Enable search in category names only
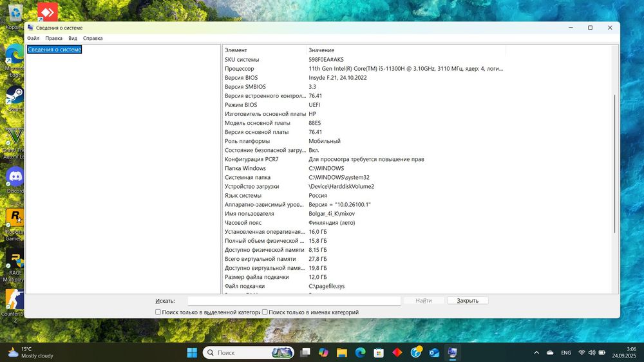This screenshot has height=362, width=644. (265, 312)
